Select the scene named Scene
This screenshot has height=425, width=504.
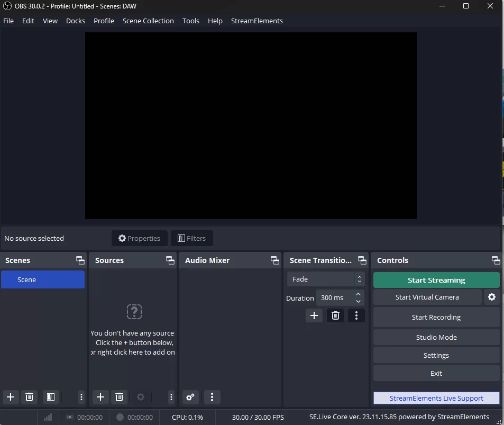[x=43, y=279]
